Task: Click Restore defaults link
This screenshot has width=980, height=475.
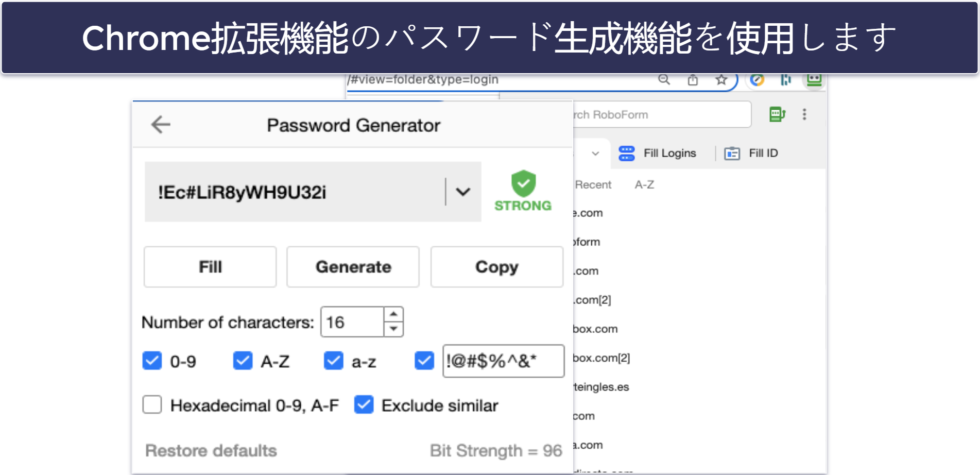Action: 211,451
